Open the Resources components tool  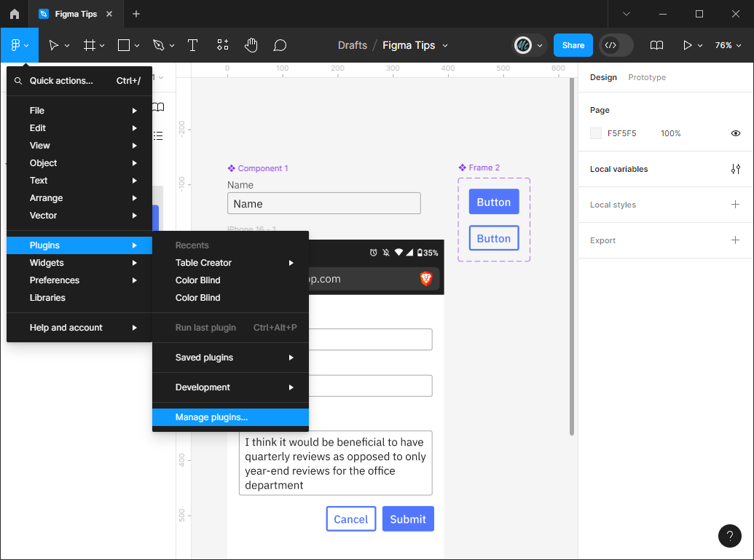pyautogui.click(x=222, y=45)
